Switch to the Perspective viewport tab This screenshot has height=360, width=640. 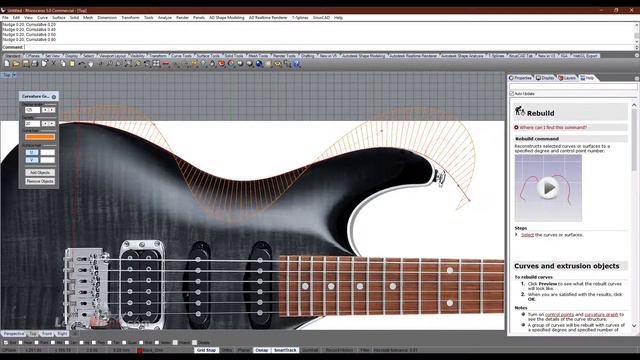(14, 334)
